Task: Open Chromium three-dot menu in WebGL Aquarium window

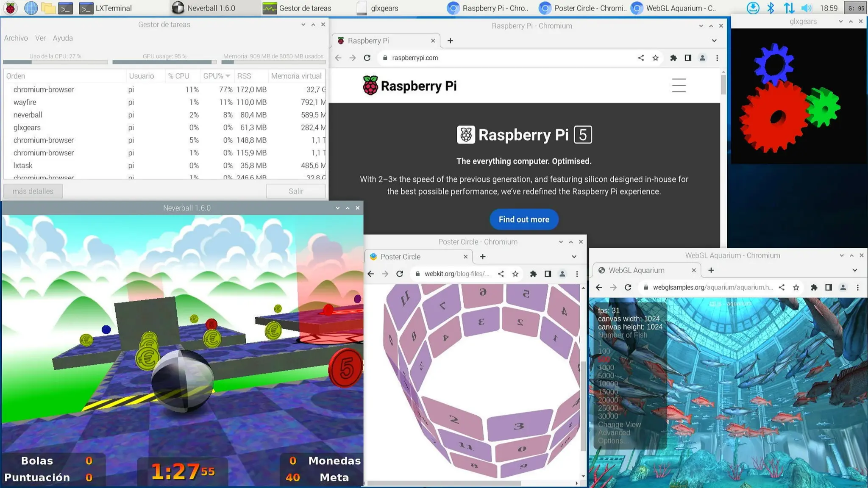Action: coord(857,287)
